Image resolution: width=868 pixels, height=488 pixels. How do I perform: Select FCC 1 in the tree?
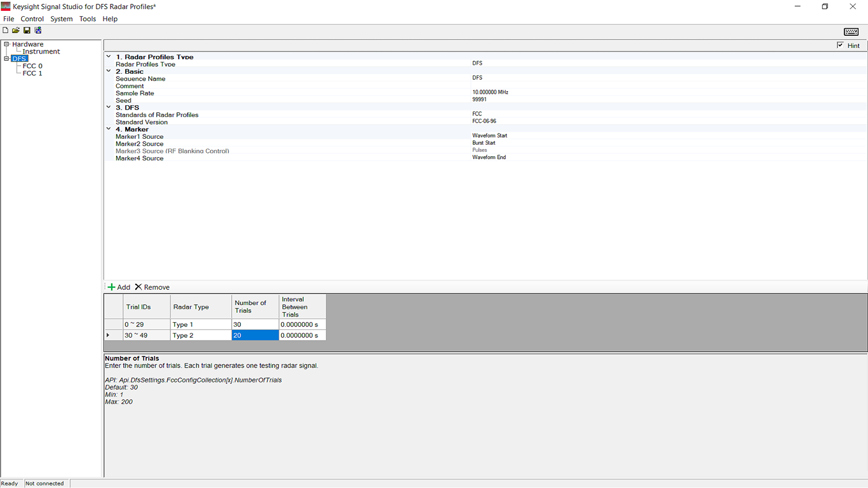click(33, 73)
